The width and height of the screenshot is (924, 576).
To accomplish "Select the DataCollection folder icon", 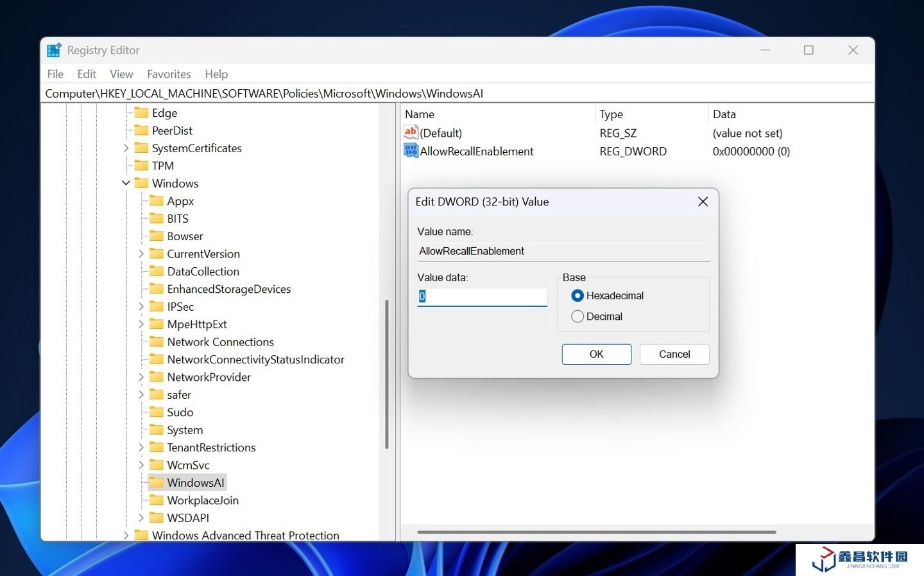I will point(157,272).
